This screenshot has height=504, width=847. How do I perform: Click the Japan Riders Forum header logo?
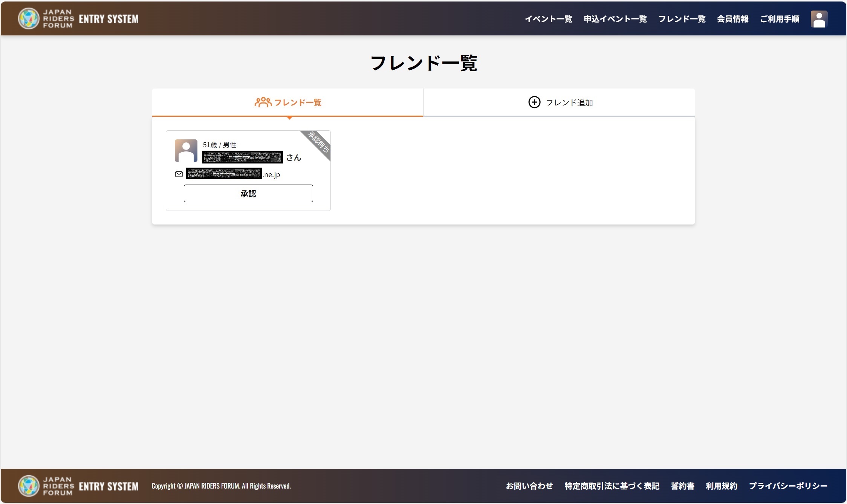(78, 18)
